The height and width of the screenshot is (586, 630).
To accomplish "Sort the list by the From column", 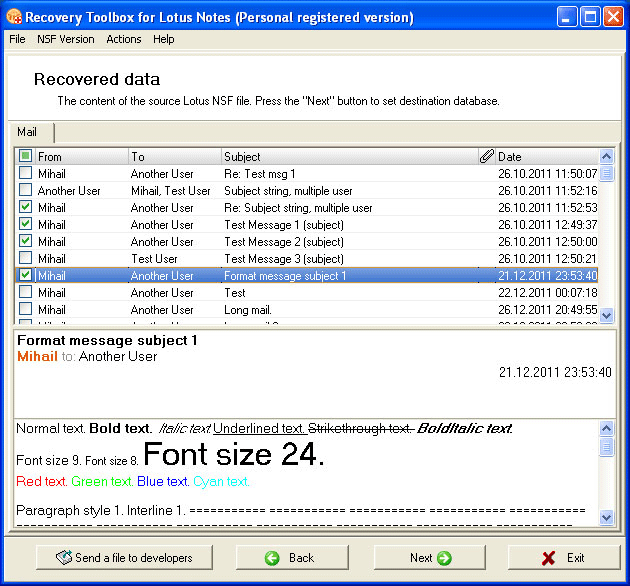I will point(82,156).
